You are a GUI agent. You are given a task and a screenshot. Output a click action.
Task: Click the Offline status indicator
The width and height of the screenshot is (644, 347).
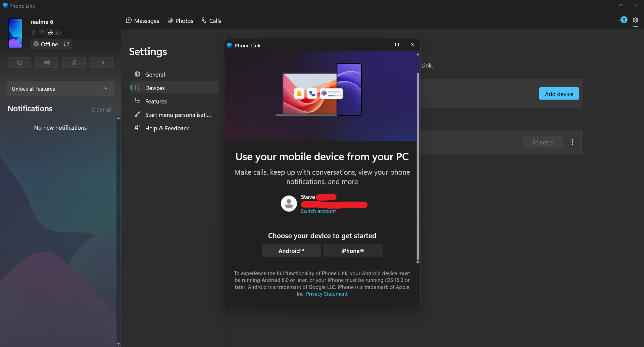[x=46, y=44]
